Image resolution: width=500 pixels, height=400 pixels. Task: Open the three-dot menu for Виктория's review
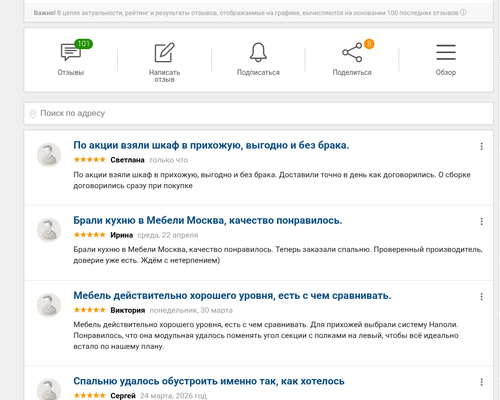point(481,297)
